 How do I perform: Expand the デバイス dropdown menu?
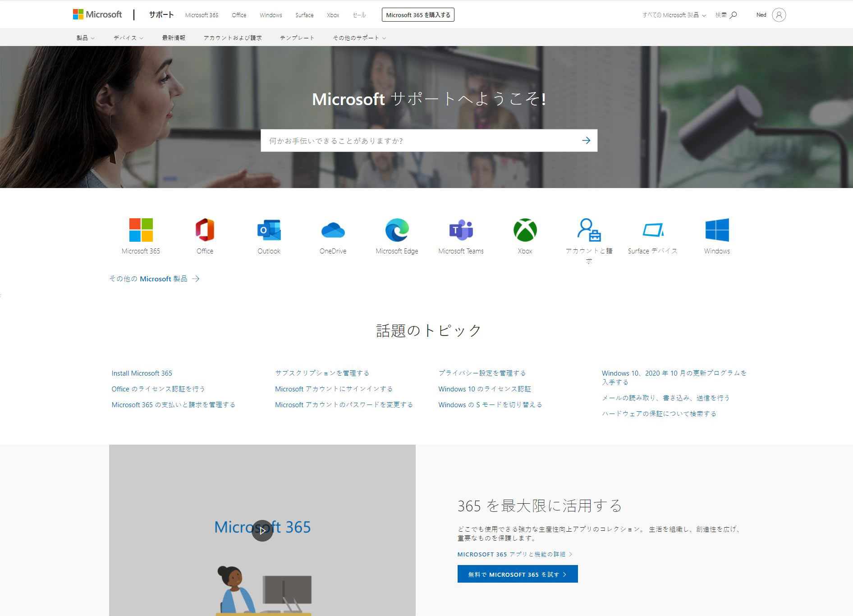point(128,38)
